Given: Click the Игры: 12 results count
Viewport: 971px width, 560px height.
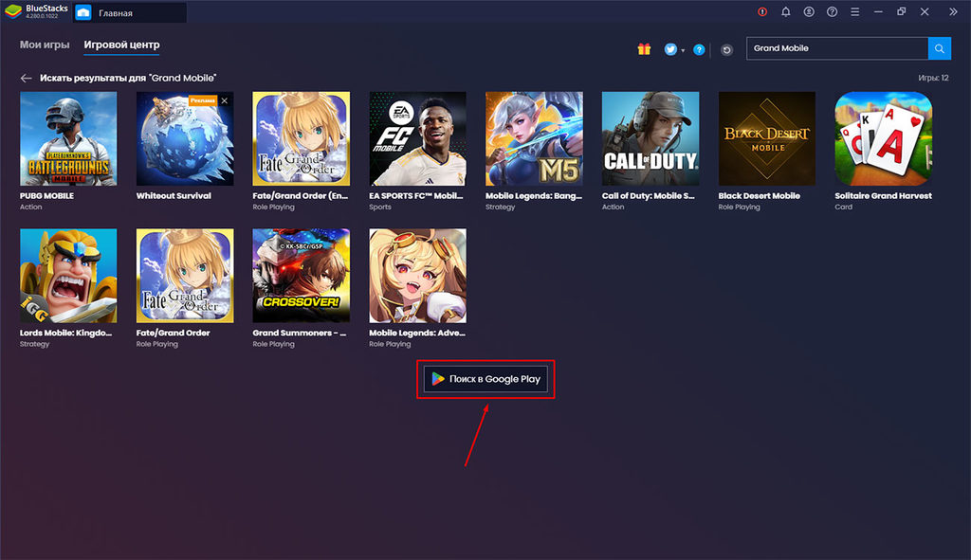Looking at the screenshot, I should click(x=933, y=78).
